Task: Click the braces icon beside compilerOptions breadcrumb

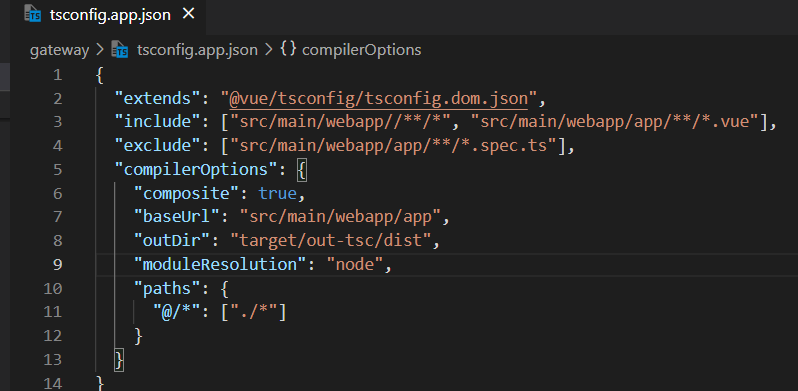Action: point(288,49)
